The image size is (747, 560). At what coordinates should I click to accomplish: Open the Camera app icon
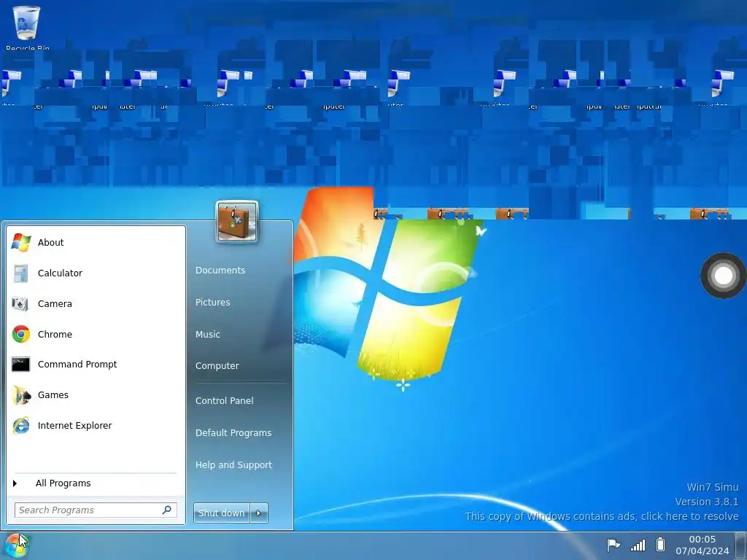coord(20,304)
